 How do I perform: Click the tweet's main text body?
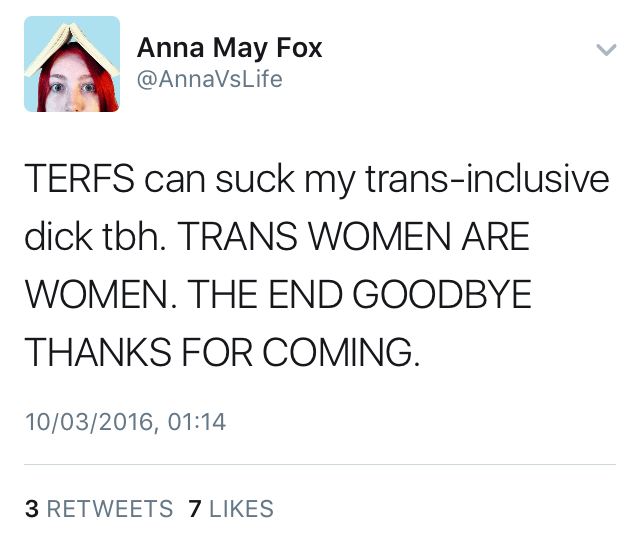coord(316,265)
